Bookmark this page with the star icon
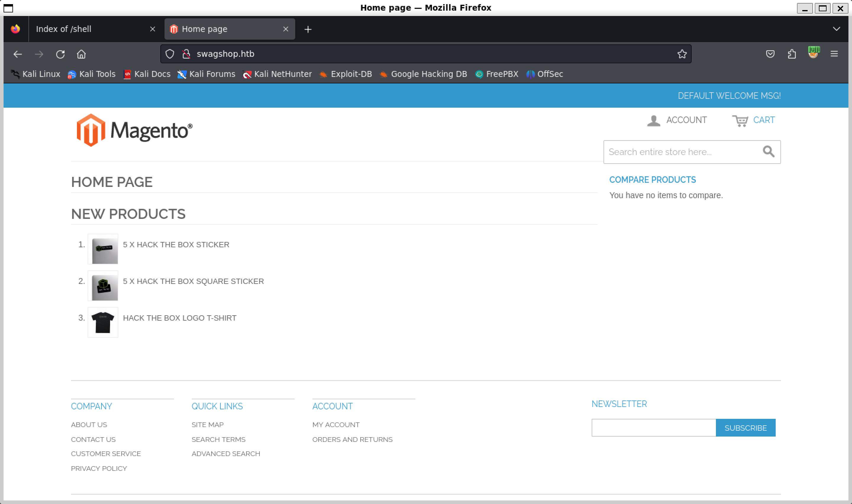 point(682,54)
